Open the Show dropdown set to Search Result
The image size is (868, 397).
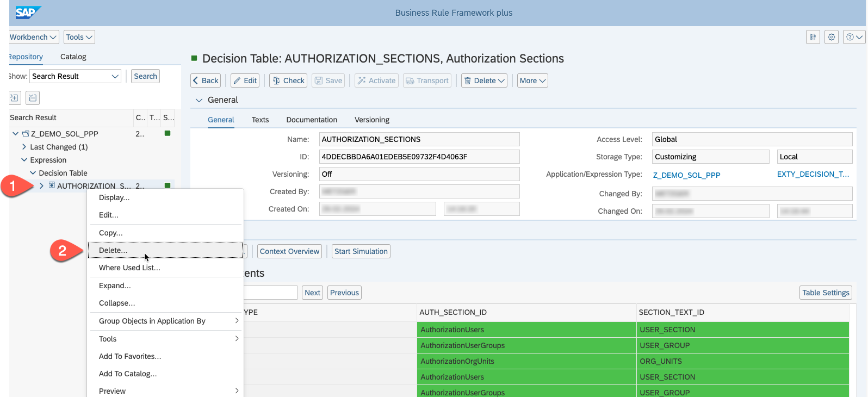[75, 76]
